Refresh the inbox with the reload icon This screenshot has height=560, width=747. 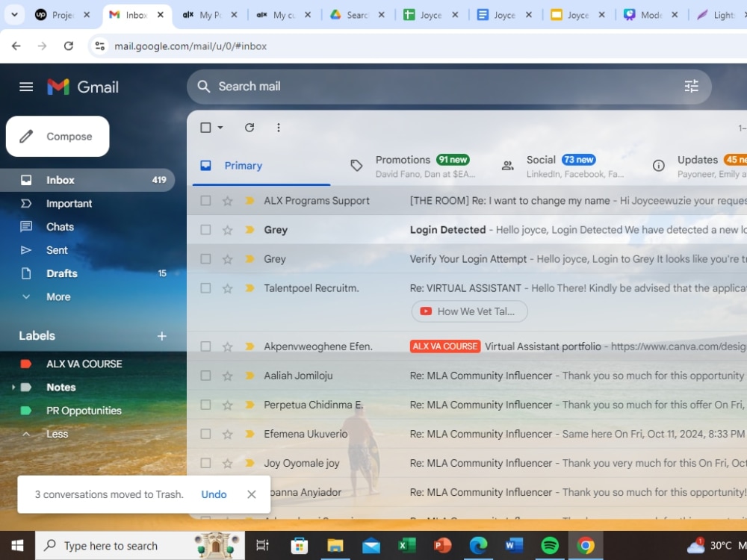(x=249, y=128)
